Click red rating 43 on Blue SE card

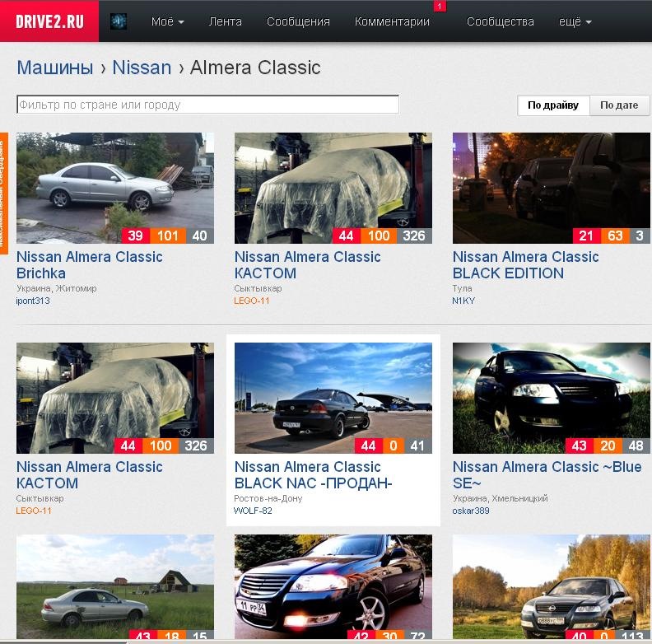(x=580, y=446)
